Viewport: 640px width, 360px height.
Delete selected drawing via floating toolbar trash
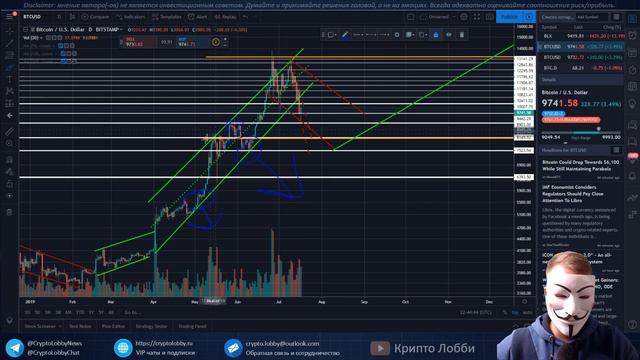click(x=462, y=35)
